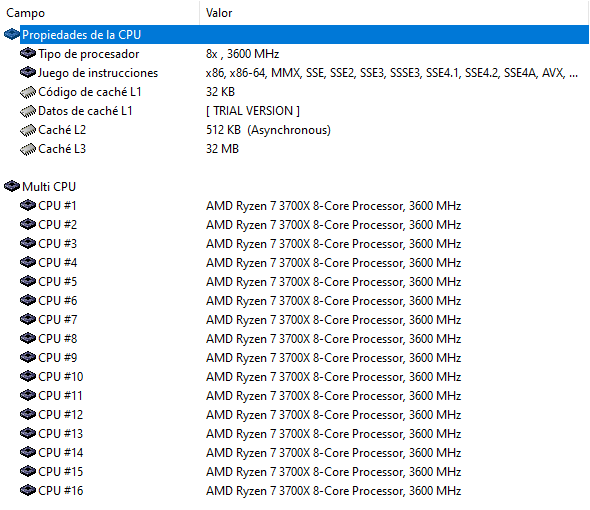Click the 32 MB cache value

coord(222,149)
